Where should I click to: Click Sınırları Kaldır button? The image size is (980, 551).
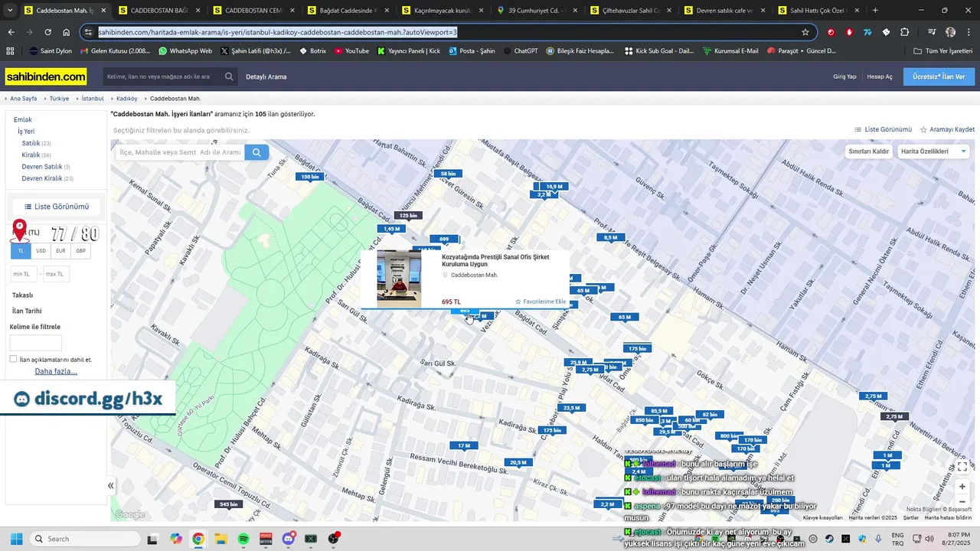[869, 152]
